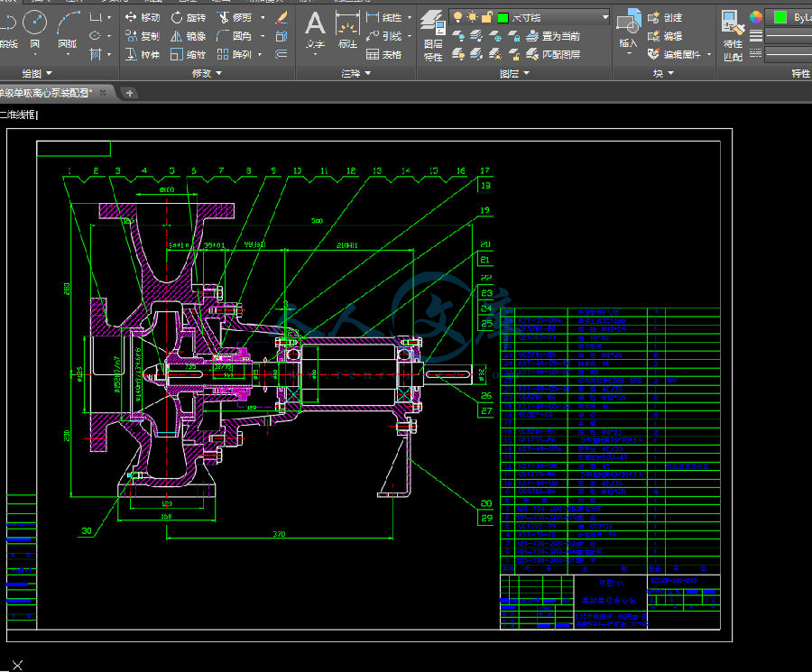Click Edit block (编辑) button
812x672 pixels.
pyautogui.click(x=665, y=36)
